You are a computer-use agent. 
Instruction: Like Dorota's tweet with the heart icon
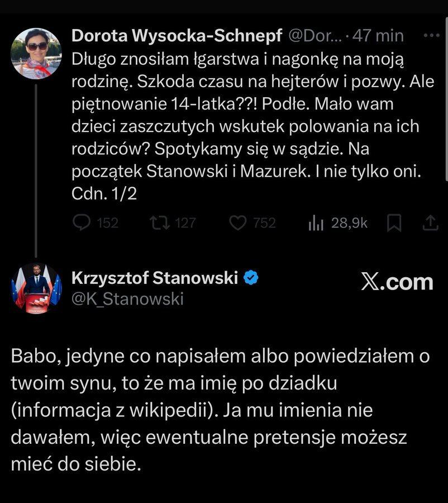tap(239, 223)
